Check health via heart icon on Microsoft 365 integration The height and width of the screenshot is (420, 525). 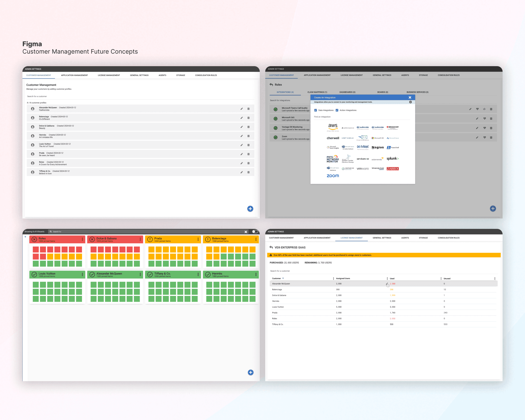pos(485,119)
